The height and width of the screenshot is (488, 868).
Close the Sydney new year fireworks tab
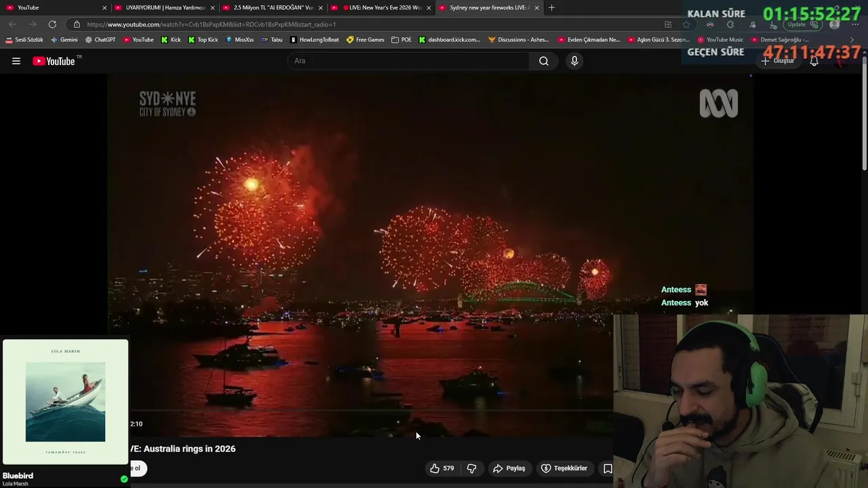tap(536, 7)
